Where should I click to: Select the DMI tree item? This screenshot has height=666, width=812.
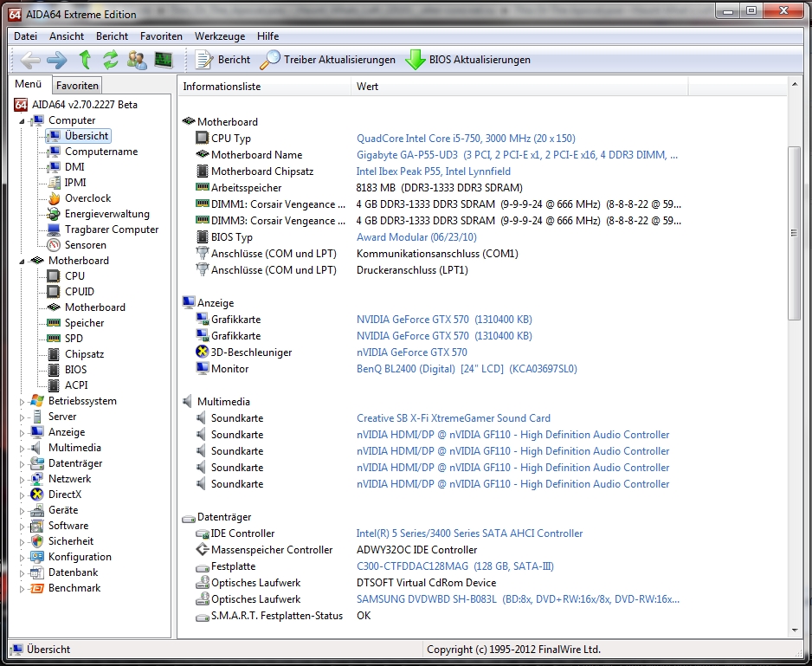74,167
